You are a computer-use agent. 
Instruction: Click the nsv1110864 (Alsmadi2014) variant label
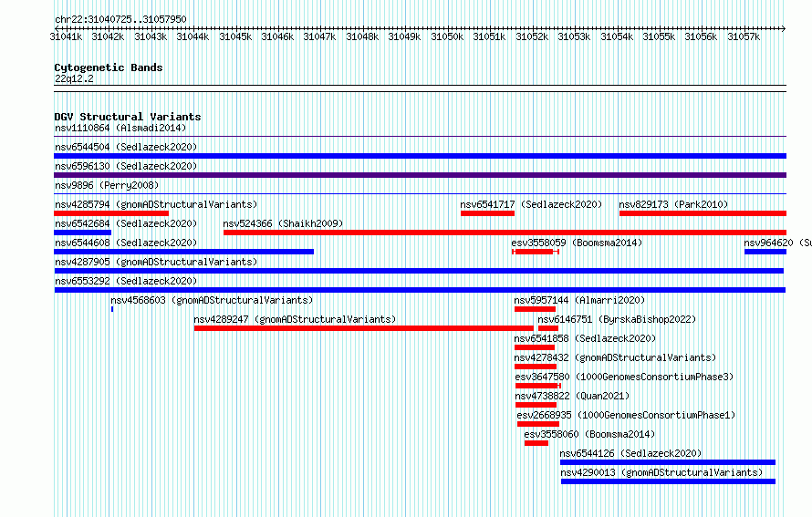tap(120, 128)
